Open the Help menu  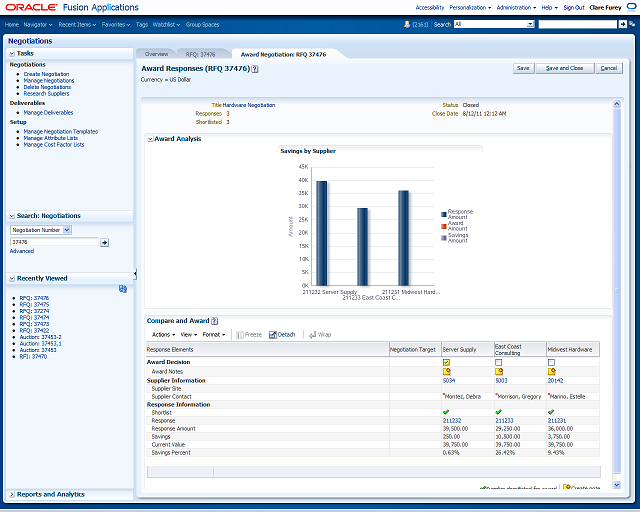[x=549, y=8]
